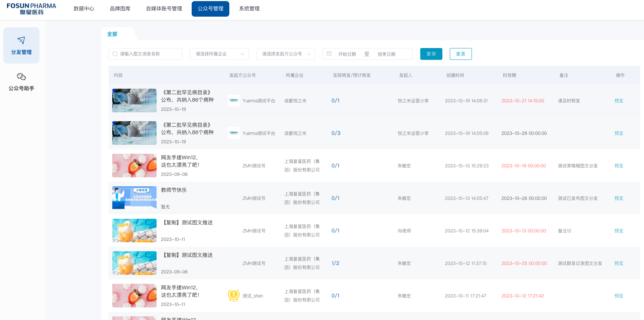Click 0/1 count in 教师节快乐 row

[335, 198]
